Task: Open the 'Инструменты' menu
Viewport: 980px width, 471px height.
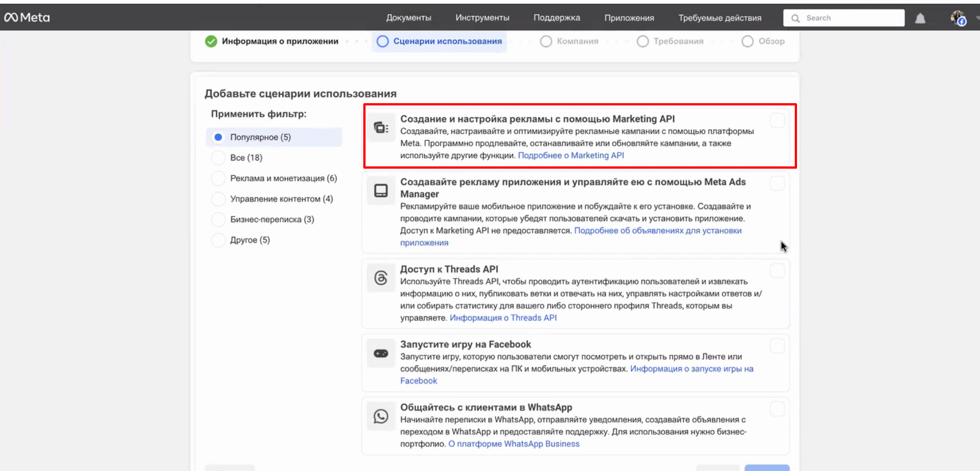Action: (482, 18)
